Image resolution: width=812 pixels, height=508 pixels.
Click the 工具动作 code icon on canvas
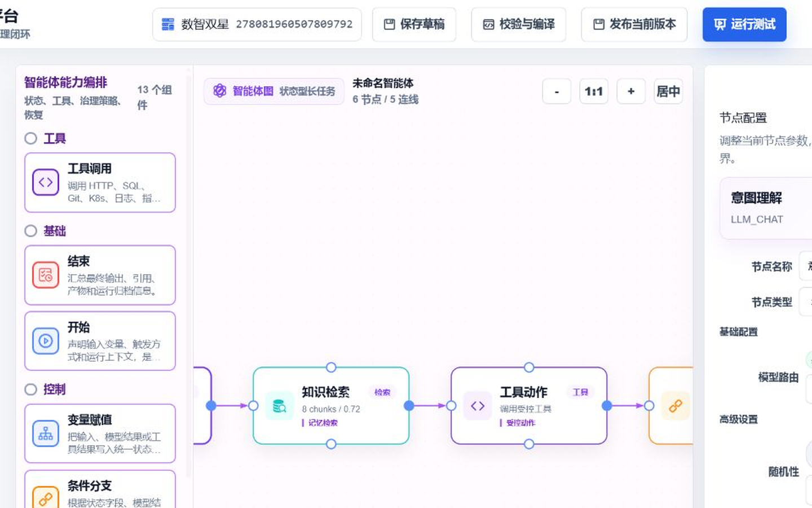click(x=478, y=406)
